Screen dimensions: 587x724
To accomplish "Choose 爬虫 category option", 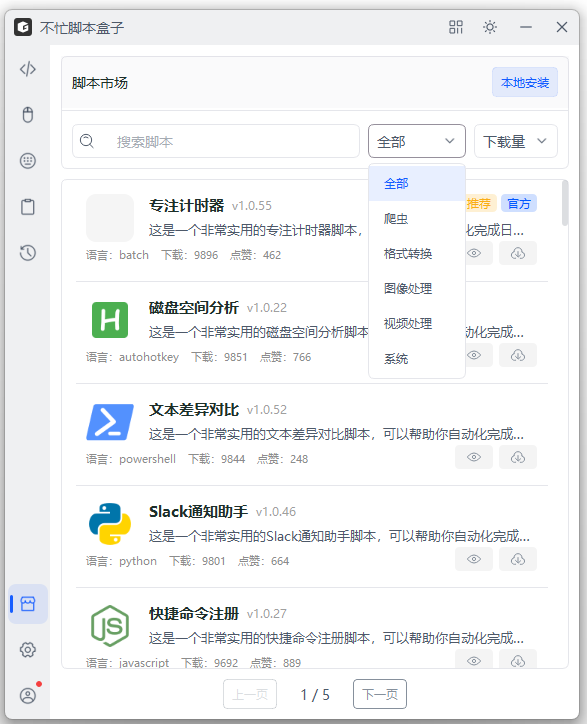I will [417, 218].
